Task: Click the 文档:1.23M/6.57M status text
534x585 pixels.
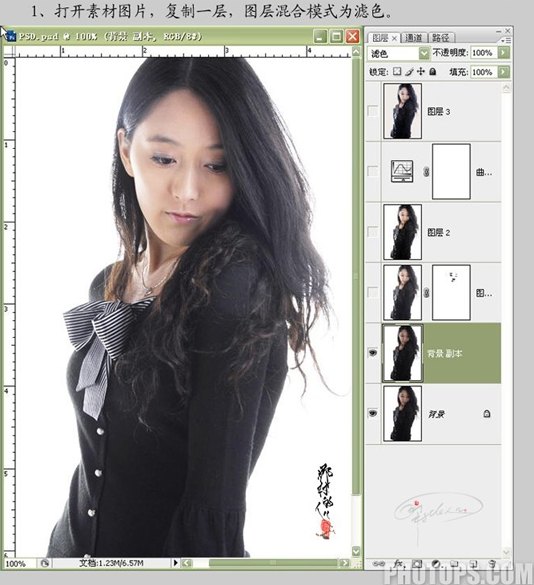Action: pyautogui.click(x=111, y=563)
